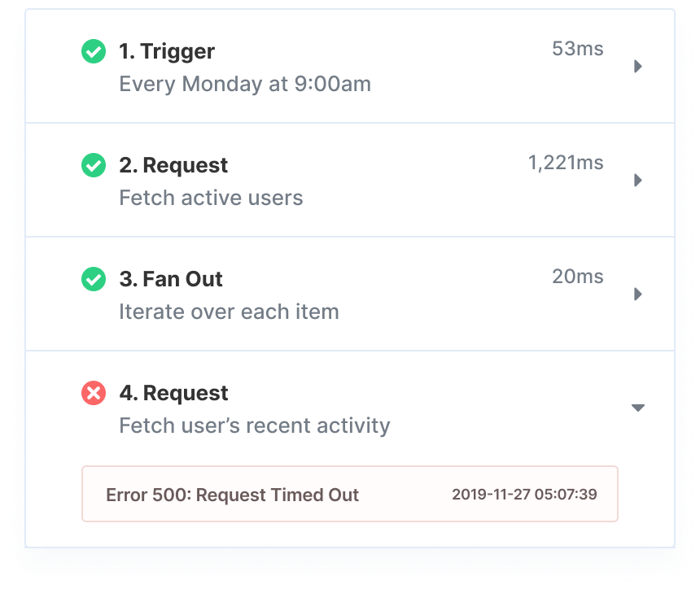The height and width of the screenshot is (589, 700).
Task: Select the "2. Request" step title
Action: tap(173, 165)
